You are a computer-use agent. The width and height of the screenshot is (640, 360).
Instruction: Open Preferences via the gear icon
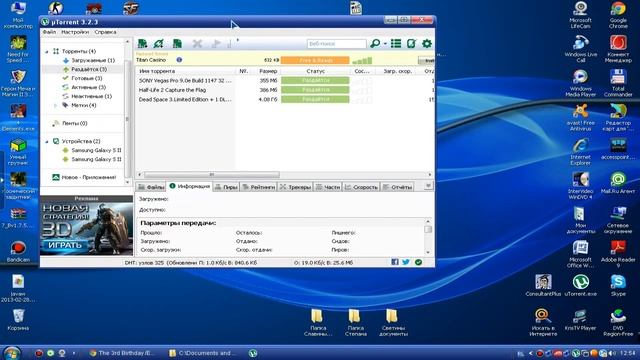pyautogui.click(x=427, y=43)
